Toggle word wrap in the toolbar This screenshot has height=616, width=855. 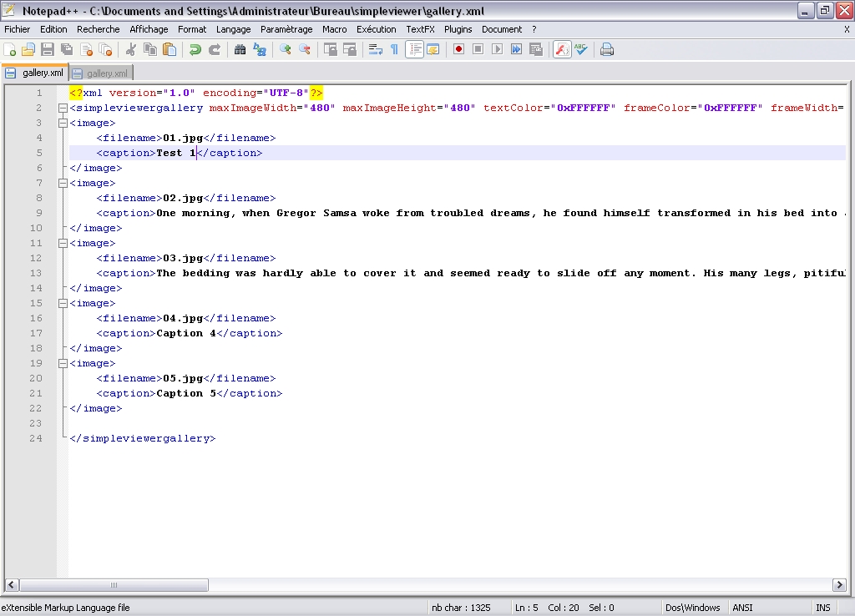point(376,50)
